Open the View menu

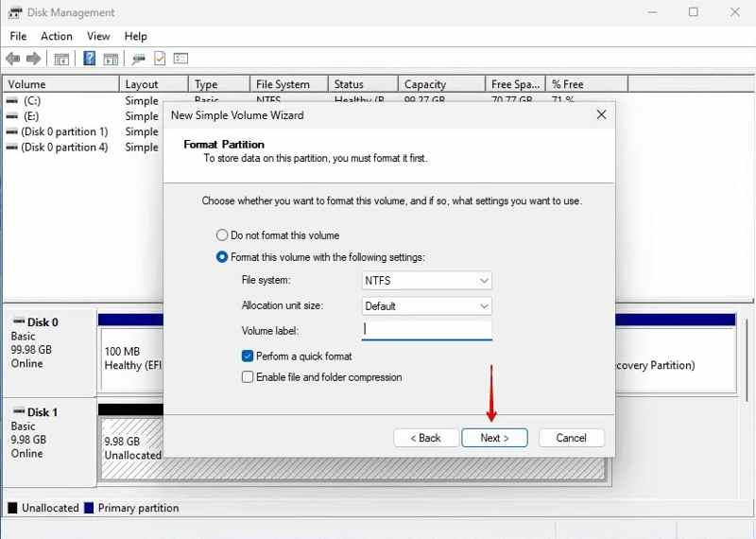[98, 36]
